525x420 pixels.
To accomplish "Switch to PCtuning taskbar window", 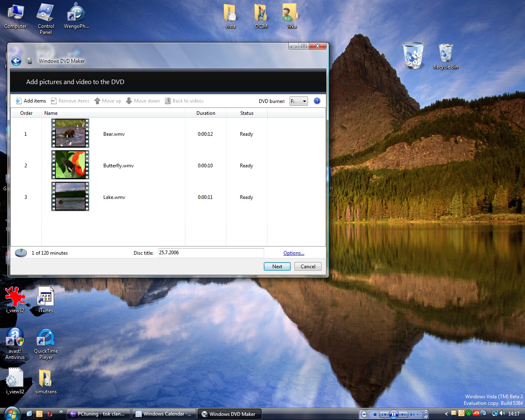I will coord(98,414).
